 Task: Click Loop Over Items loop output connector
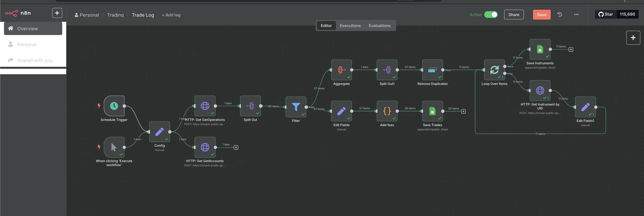505,73
